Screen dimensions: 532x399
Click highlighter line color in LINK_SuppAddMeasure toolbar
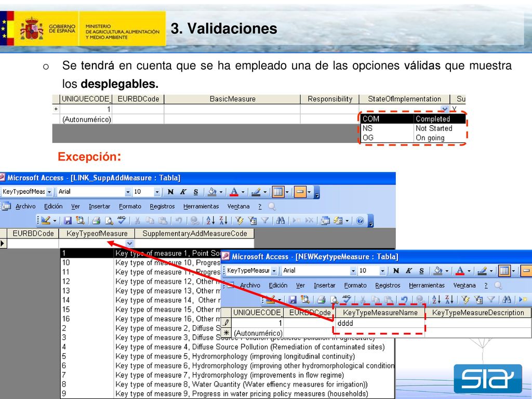(x=256, y=192)
